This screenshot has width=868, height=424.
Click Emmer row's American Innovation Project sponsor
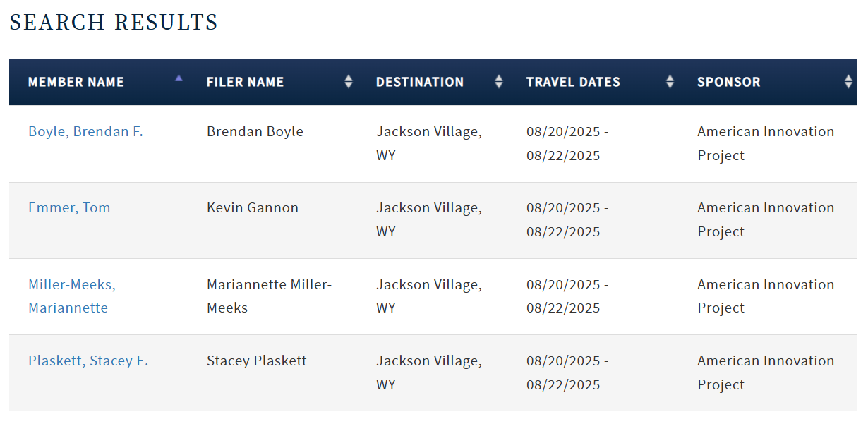coord(766,219)
